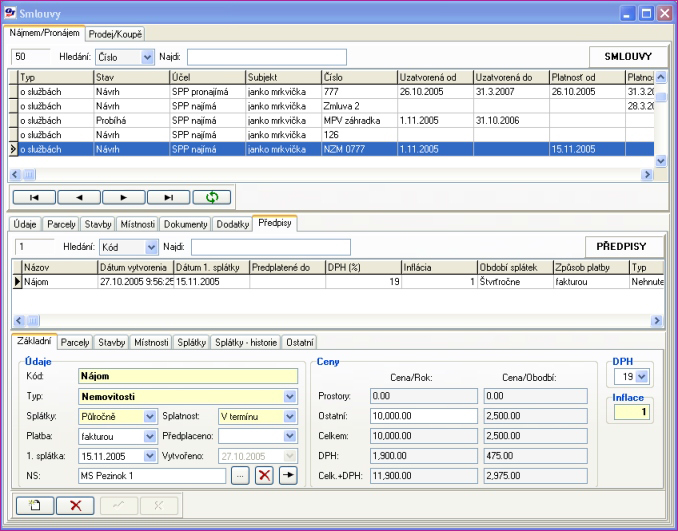Click the Smlouvy application icon in title bar
The image size is (678, 531).
tap(10, 13)
